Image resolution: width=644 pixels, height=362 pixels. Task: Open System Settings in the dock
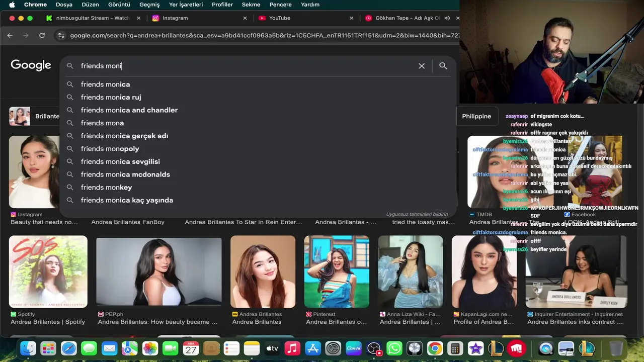[x=333, y=348]
